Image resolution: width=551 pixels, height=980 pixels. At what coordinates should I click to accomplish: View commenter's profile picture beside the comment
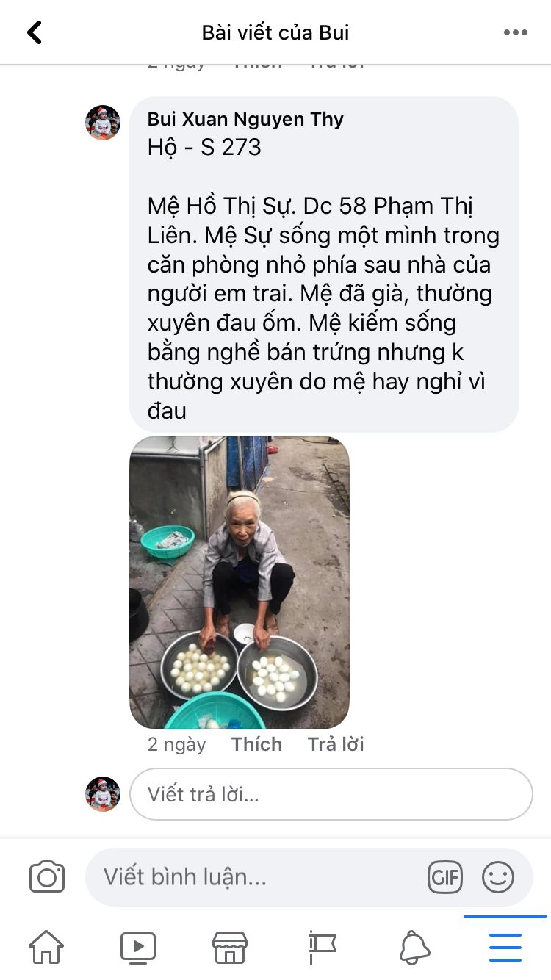(103, 123)
